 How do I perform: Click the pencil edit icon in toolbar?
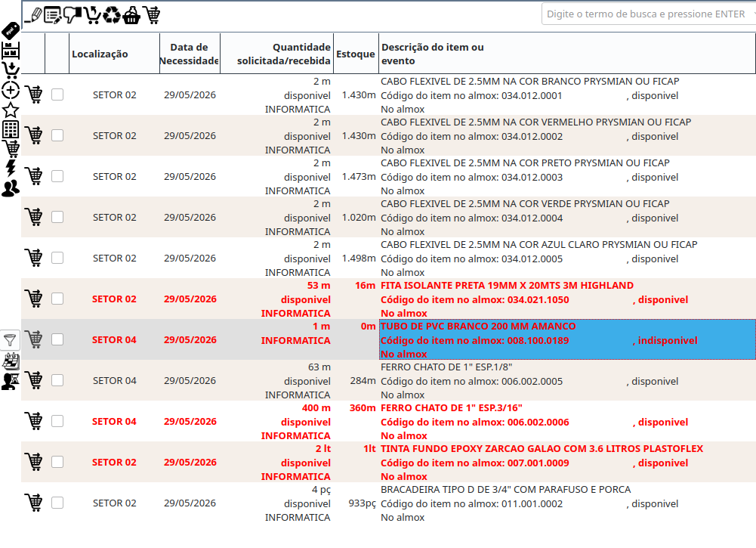[x=33, y=14]
